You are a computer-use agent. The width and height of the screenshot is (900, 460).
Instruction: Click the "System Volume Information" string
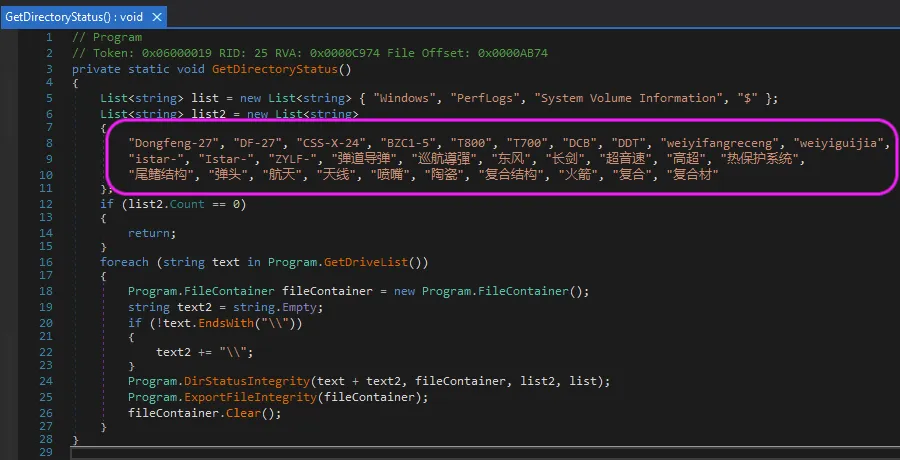[625, 98]
